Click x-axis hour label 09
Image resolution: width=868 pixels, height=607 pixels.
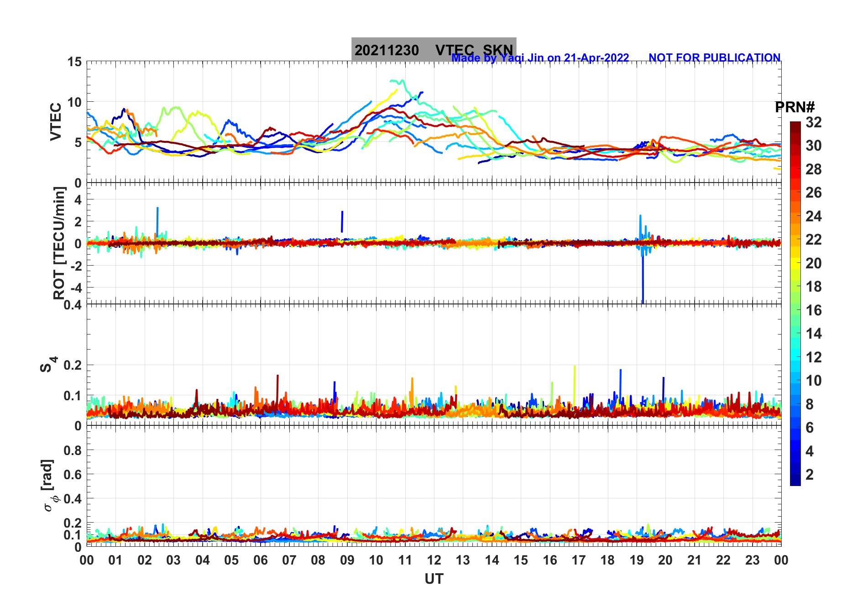347,560
